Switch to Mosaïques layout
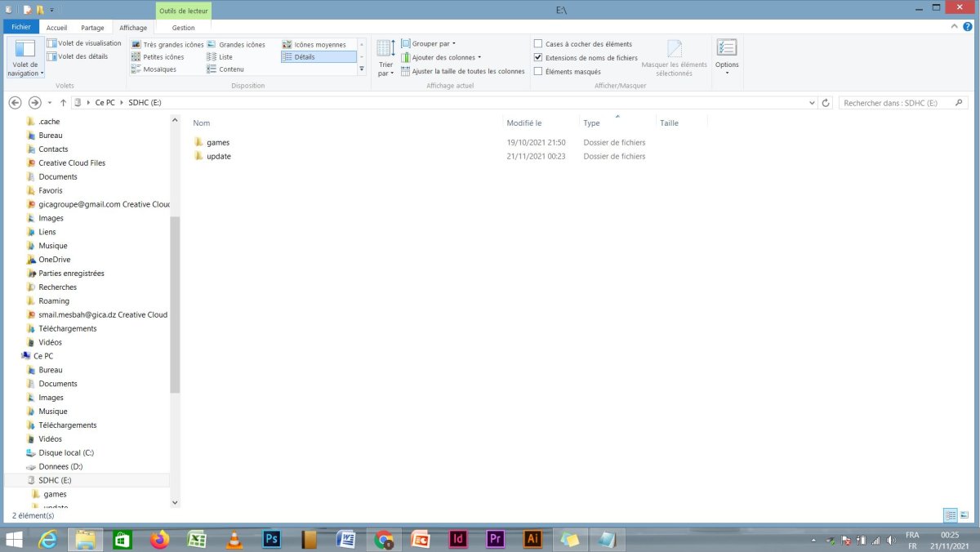Screen dimensions: 980x552 coord(154,69)
